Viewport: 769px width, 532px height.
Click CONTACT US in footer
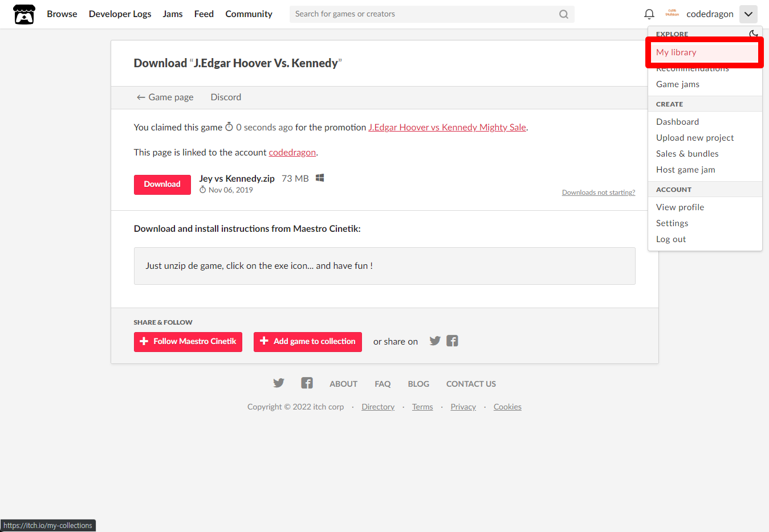471,384
